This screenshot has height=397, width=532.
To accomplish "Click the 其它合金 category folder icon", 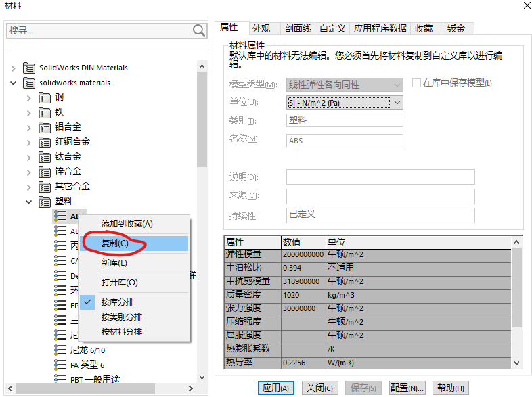I will tap(45, 187).
